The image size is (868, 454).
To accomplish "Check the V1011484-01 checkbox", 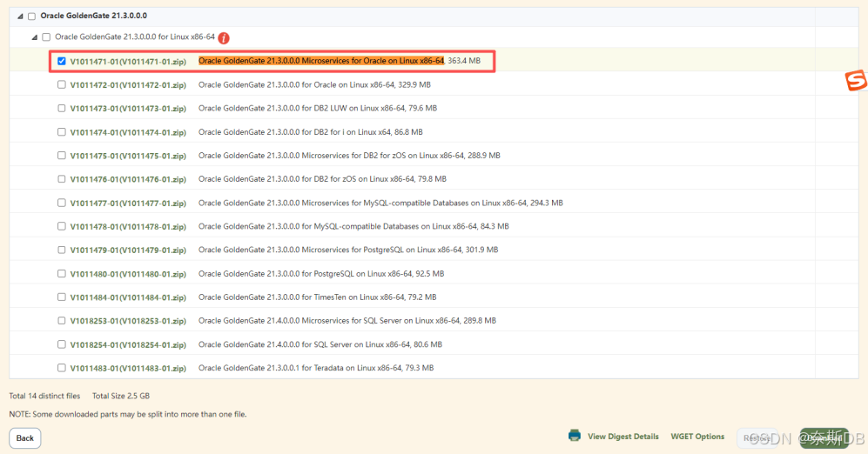I will pos(62,297).
